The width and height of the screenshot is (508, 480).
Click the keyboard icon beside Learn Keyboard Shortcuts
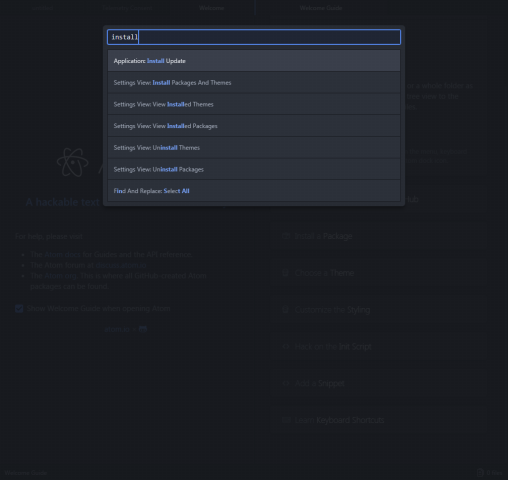tap(286, 420)
